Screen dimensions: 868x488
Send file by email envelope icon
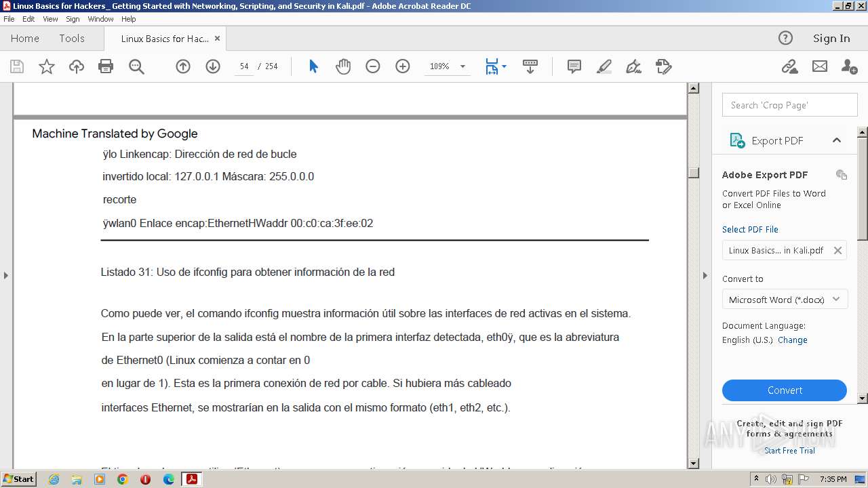pos(820,66)
